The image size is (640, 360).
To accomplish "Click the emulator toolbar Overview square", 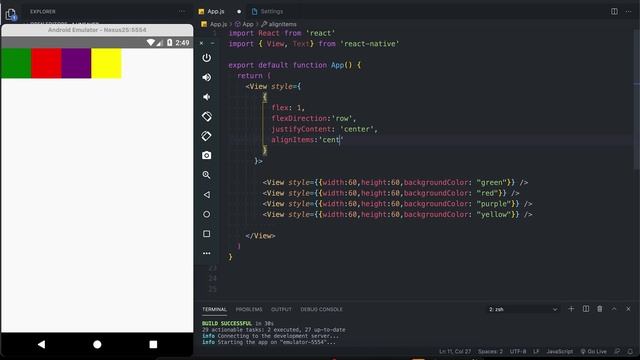I will [x=207, y=234].
